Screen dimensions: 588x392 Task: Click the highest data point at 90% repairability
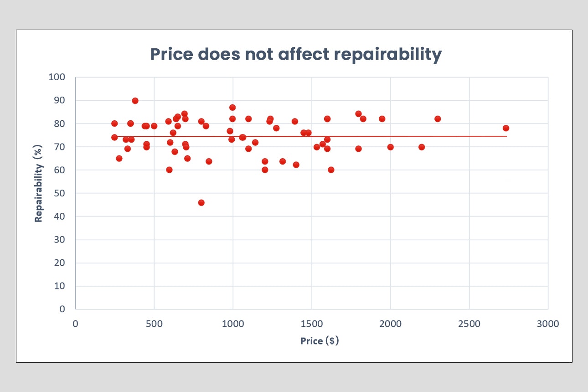135,101
